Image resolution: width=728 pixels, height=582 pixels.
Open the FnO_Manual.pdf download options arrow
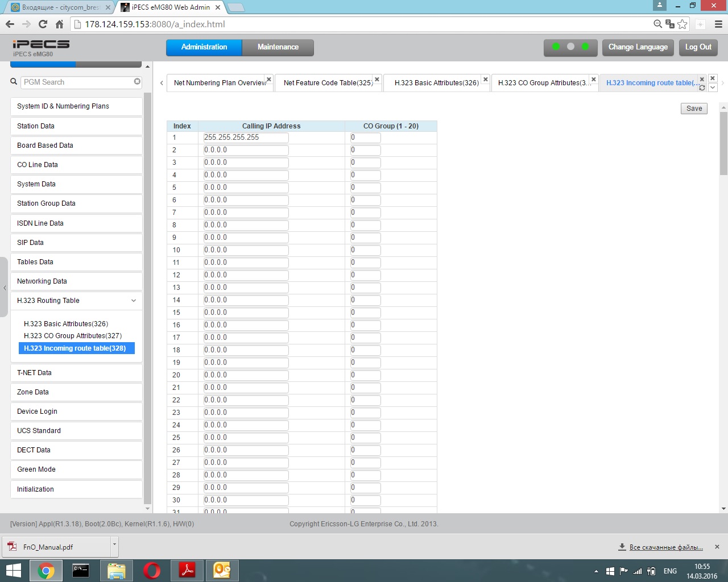click(114, 544)
